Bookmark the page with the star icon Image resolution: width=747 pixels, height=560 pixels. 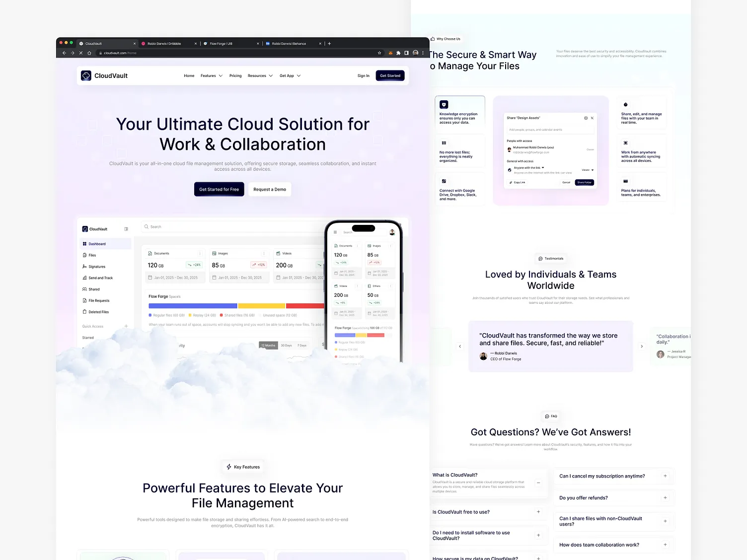[379, 53]
